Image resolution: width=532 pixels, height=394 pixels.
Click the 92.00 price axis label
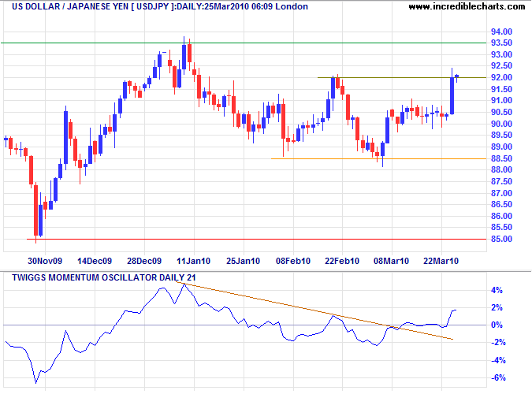click(x=501, y=78)
